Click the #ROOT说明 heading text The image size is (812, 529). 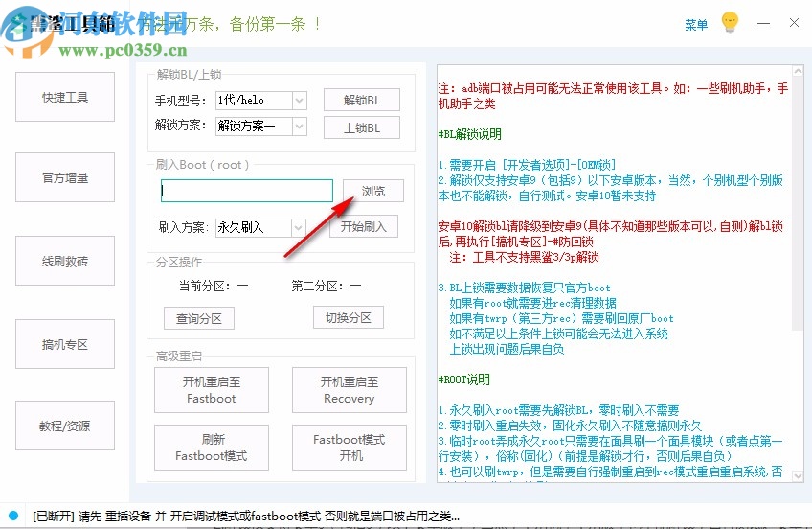pyautogui.click(x=464, y=379)
